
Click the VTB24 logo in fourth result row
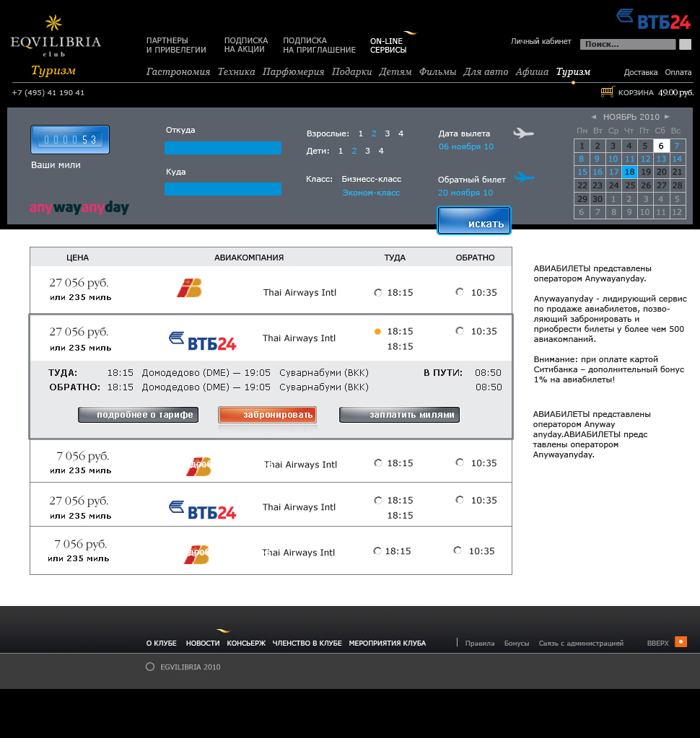[x=202, y=510]
